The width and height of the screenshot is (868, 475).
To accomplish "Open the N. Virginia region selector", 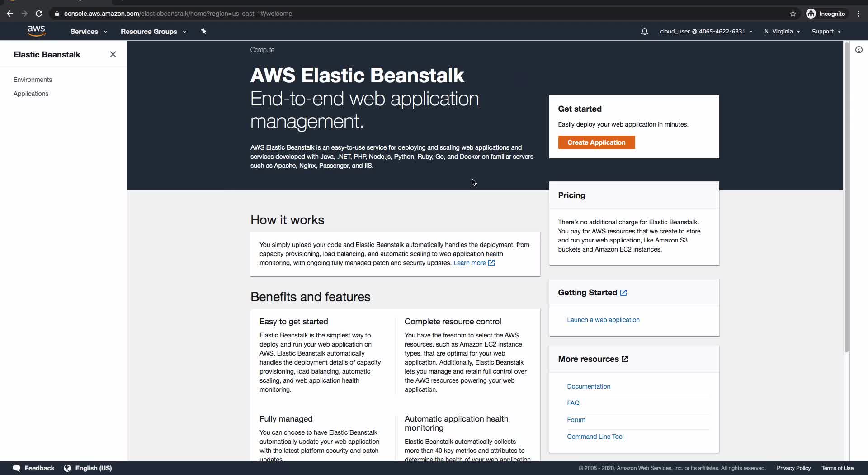I will (x=782, y=32).
